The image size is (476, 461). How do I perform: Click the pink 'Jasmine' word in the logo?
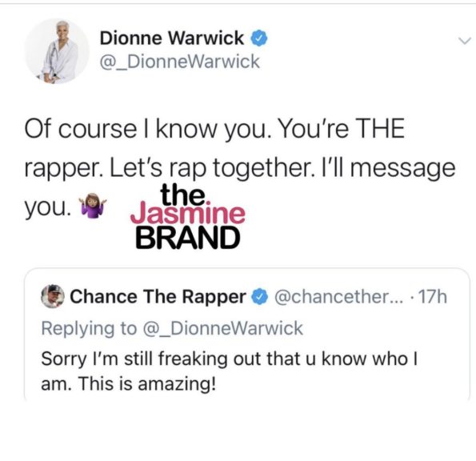(188, 214)
